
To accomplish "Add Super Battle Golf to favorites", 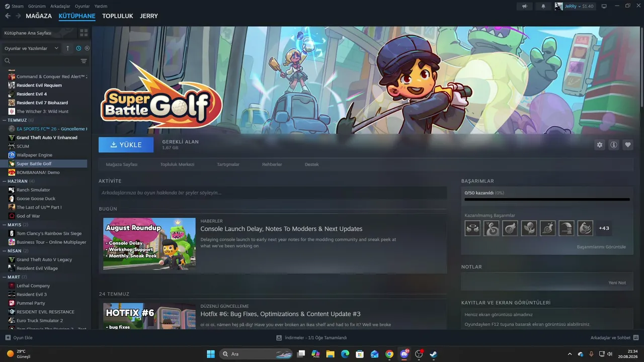I will tap(628, 145).
